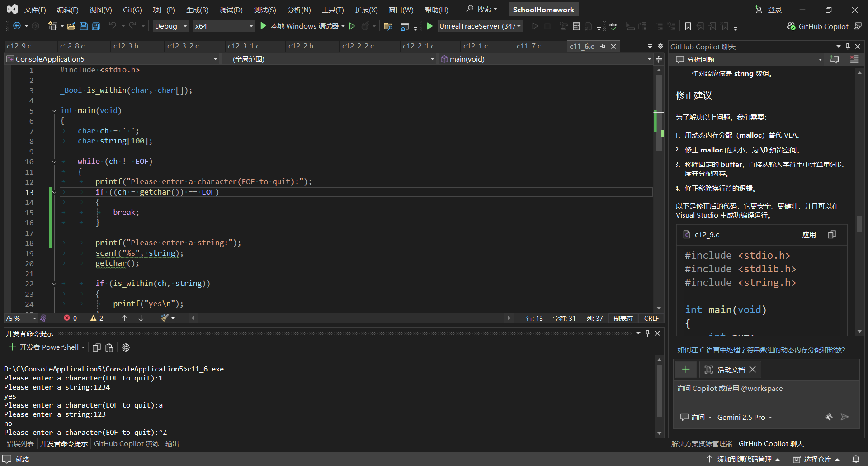Image resolution: width=868 pixels, height=466 pixels.
Task: Click the spell checker abc icon
Action: click(613, 26)
